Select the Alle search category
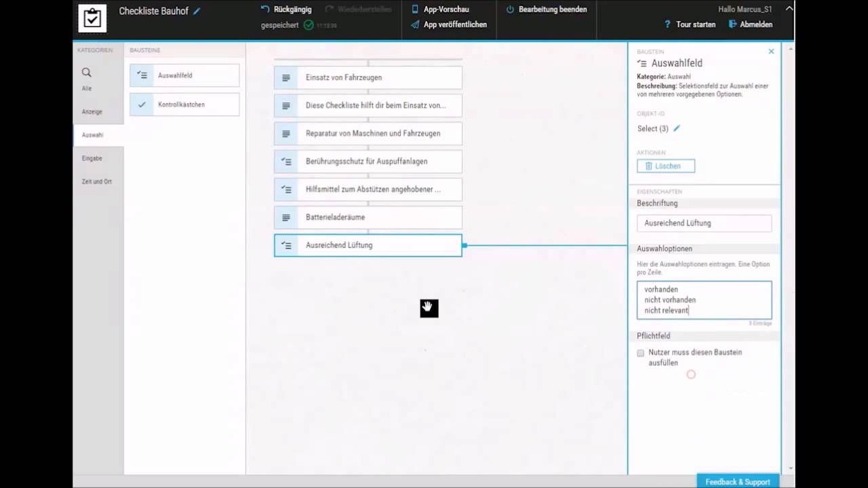Viewport: 868px width, 488px height. point(87,79)
